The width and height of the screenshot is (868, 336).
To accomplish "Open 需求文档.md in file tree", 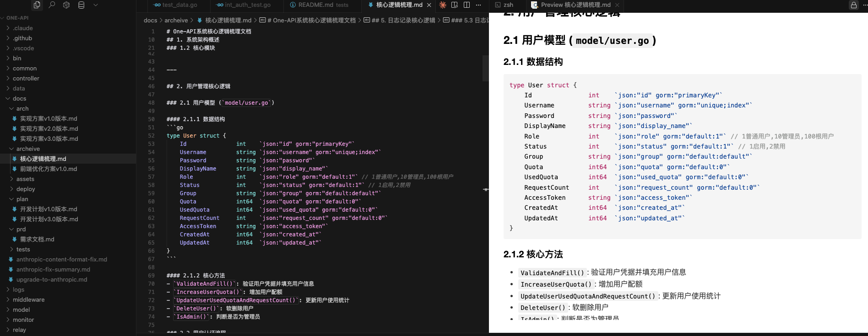I will pyautogui.click(x=37, y=239).
